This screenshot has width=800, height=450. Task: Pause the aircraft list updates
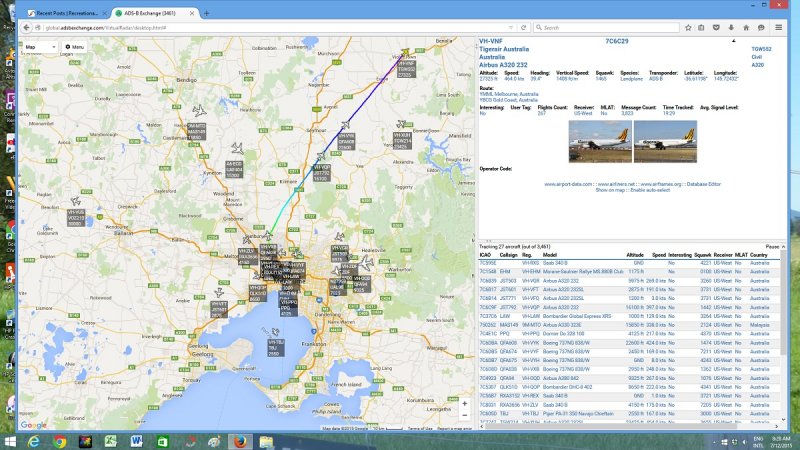click(x=772, y=246)
